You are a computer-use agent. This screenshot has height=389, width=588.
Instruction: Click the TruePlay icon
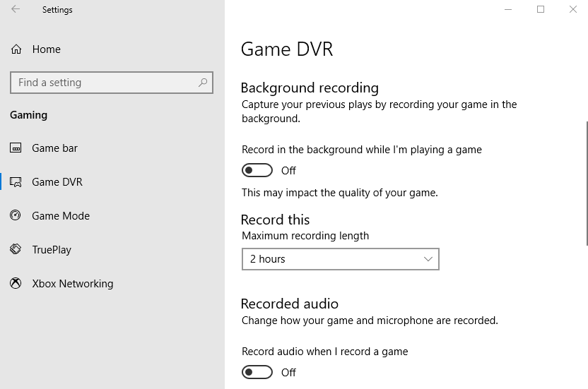pyautogui.click(x=16, y=249)
